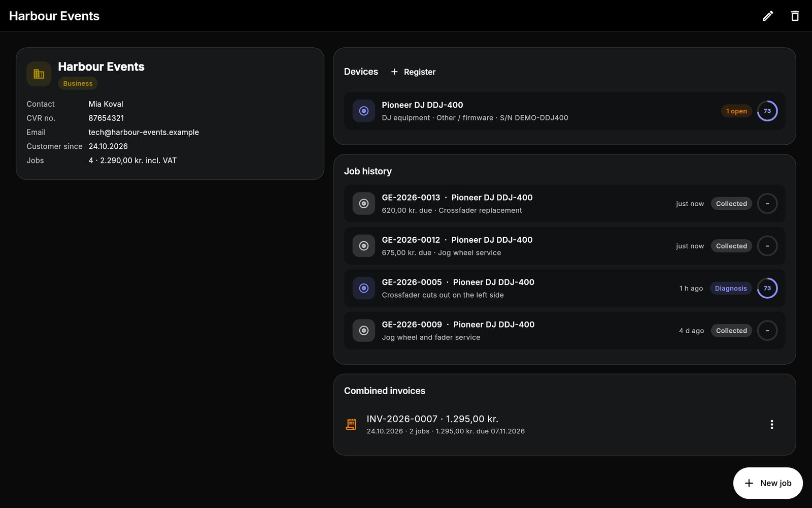Click the contact name Mia Koval
Image resolution: width=812 pixels, height=508 pixels.
pos(106,104)
